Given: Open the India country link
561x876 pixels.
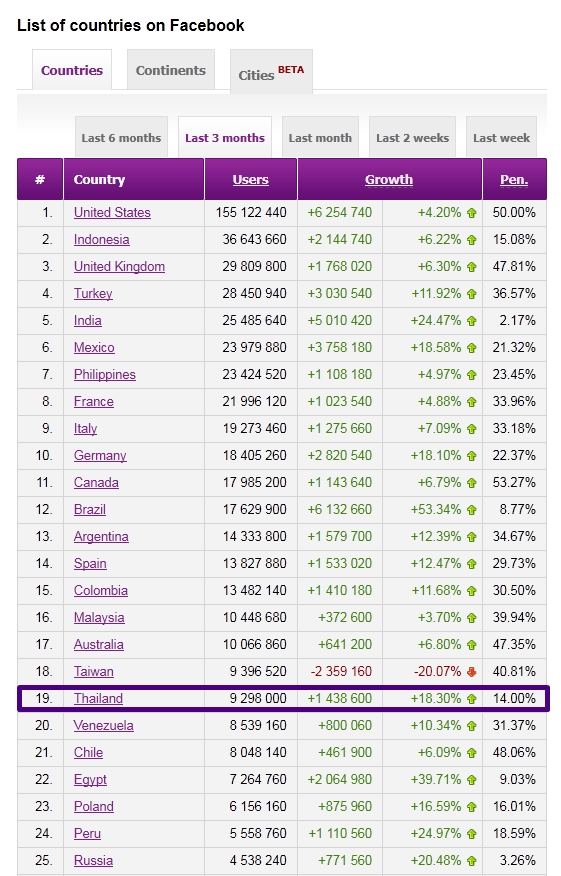Looking at the screenshot, I should tap(88, 320).
